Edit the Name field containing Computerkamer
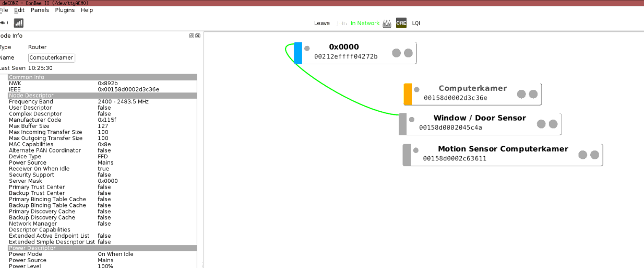Screen dimensions: 644x268 (52, 57)
